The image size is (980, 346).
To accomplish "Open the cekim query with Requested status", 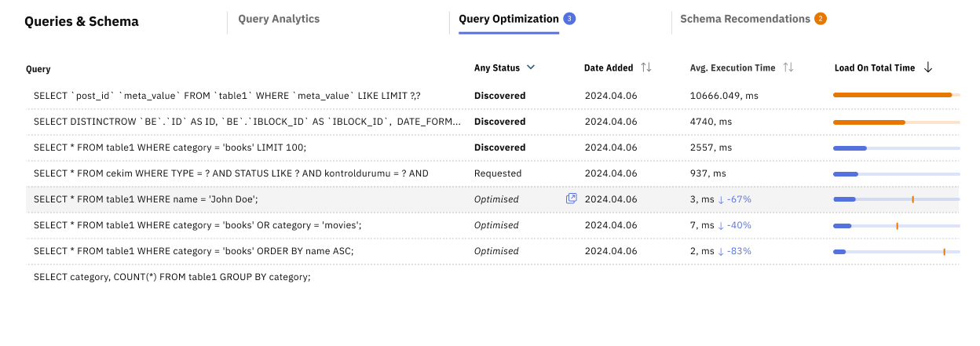I will pyautogui.click(x=231, y=173).
